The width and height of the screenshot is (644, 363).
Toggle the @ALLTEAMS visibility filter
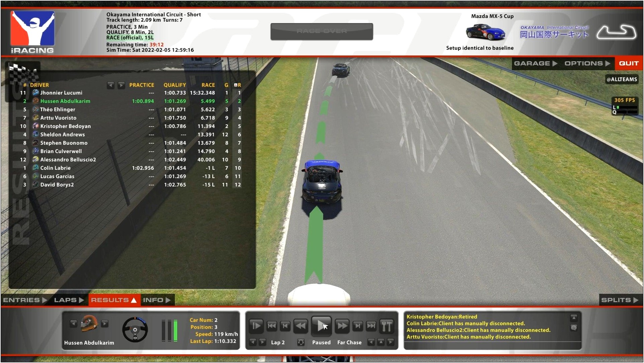(621, 80)
